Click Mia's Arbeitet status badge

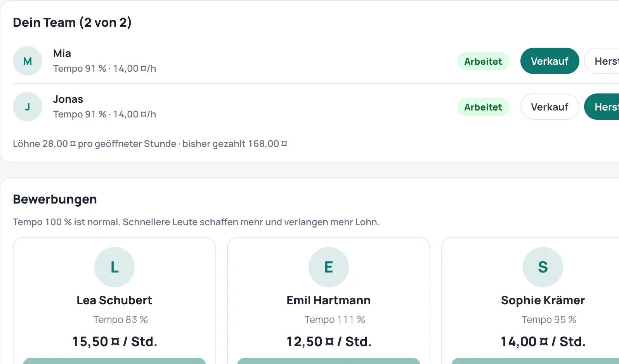click(483, 61)
